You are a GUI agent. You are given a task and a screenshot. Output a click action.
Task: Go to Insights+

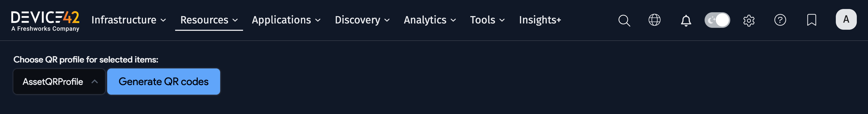point(540,20)
